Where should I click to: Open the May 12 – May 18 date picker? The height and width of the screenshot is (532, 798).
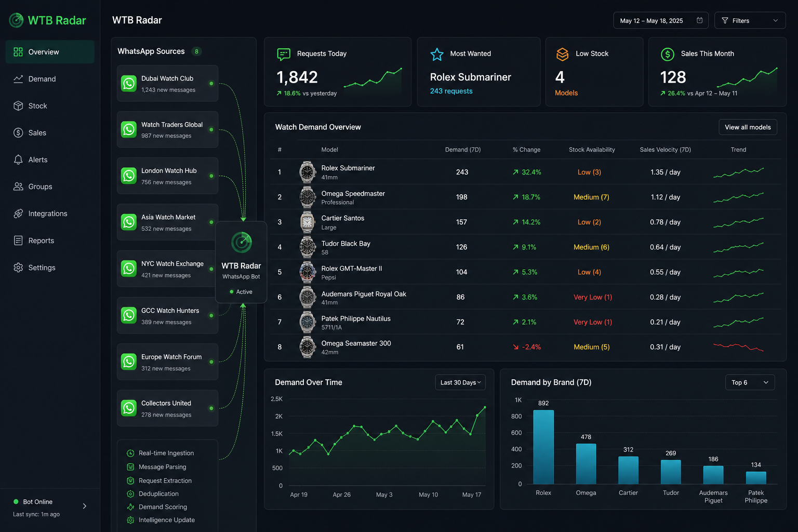661,20
